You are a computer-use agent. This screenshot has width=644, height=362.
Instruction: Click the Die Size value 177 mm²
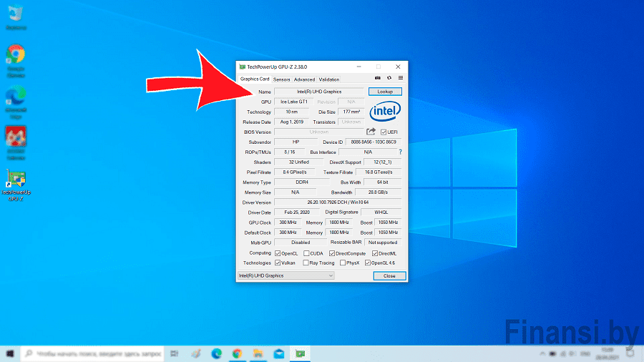351,112
